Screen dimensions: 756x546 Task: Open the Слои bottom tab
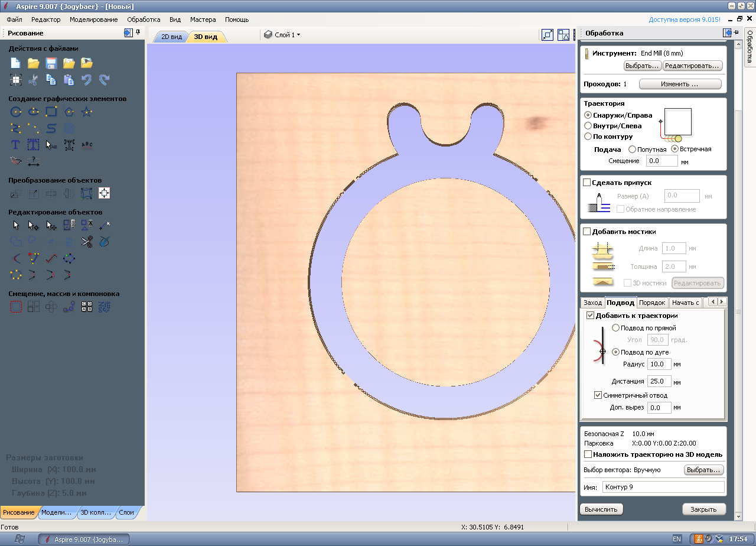pyautogui.click(x=127, y=512)
